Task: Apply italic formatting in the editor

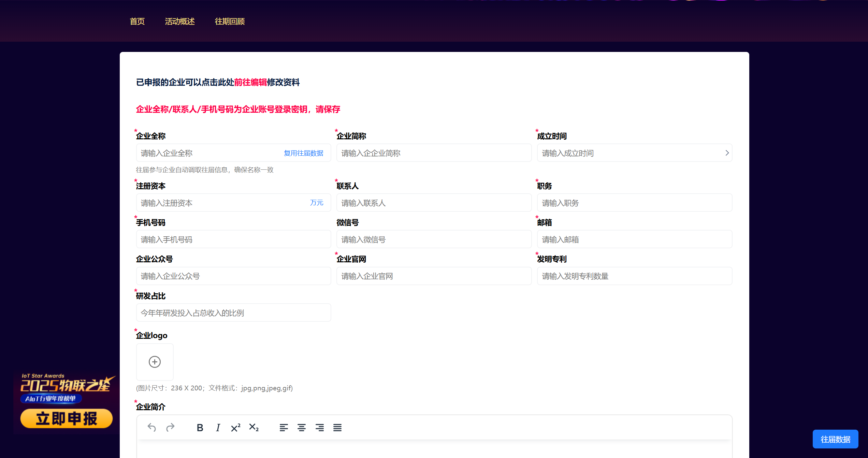Action: [218, 427]
